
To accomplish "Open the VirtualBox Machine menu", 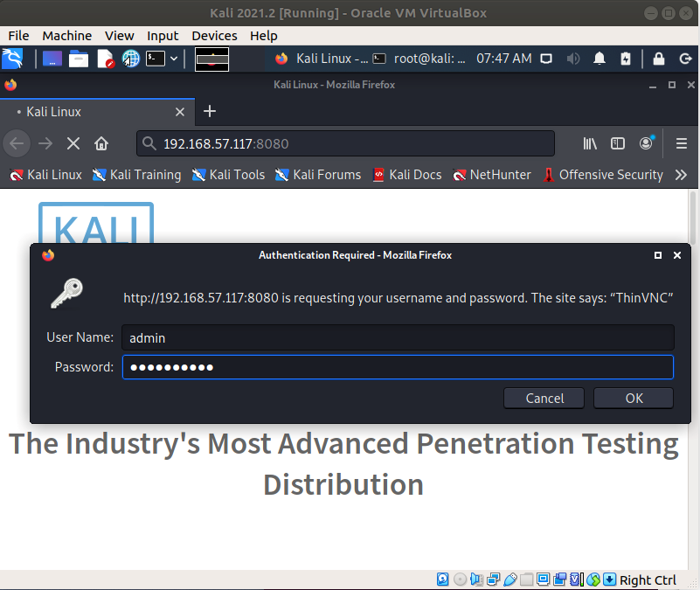I will (67, 36).
